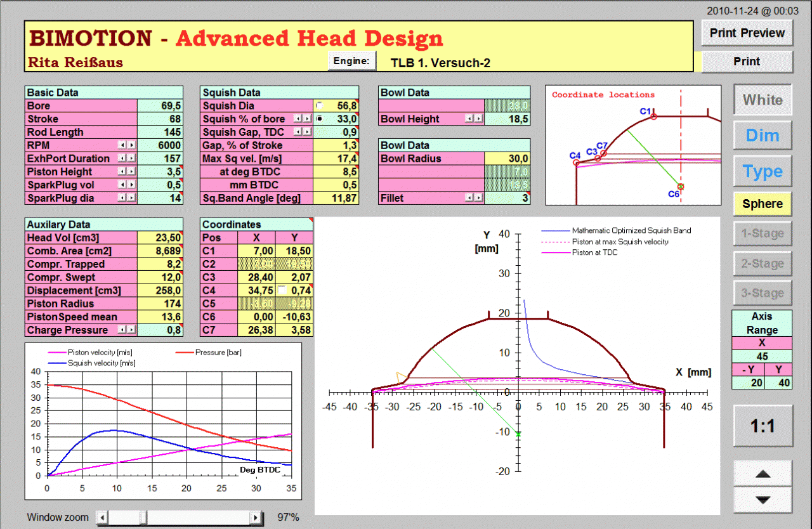Toggle the checkbox in C4 Y cell

pos(281,290)
